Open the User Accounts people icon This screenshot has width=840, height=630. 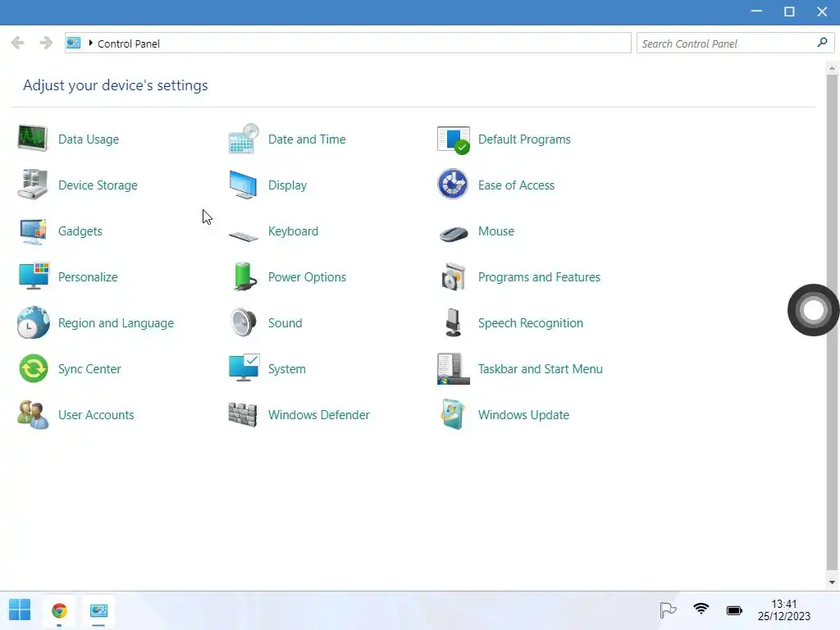point(33,414)
